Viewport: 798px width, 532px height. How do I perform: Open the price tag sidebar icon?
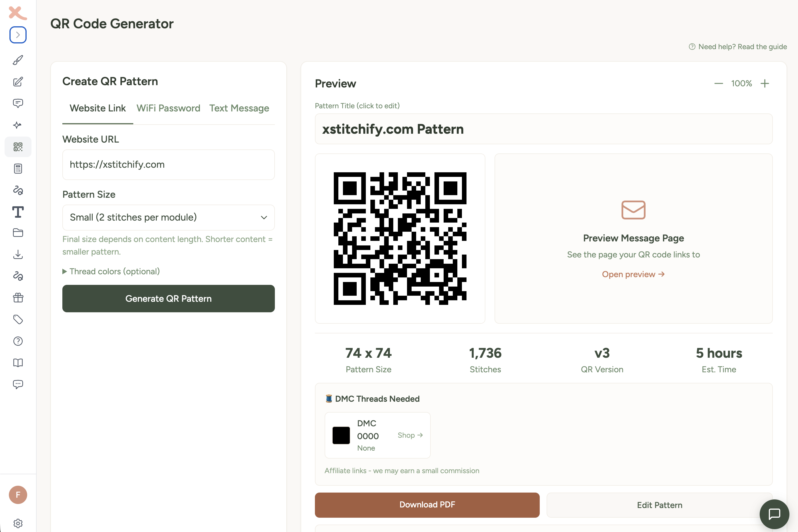(18, 319)
